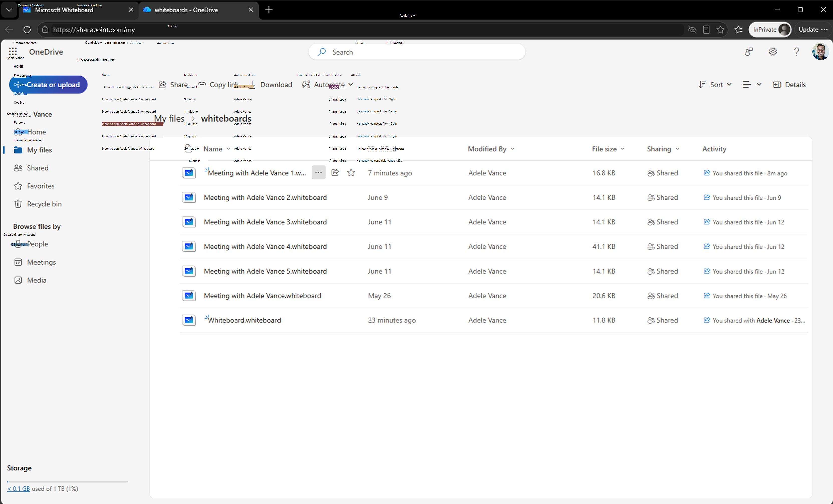Open the Sharing column dropdown
This screenshot has height=504, width=833.
pyautogui.click(x=677, y=149)
